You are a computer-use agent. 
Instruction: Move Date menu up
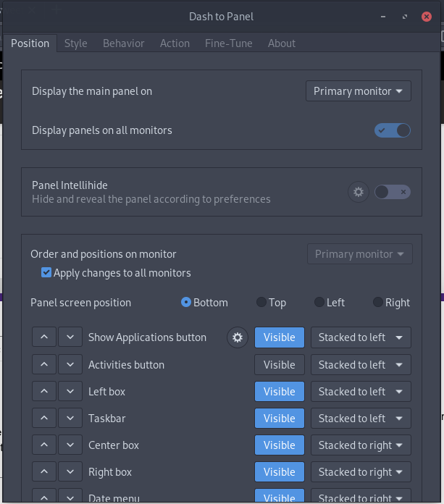[44, 495]
